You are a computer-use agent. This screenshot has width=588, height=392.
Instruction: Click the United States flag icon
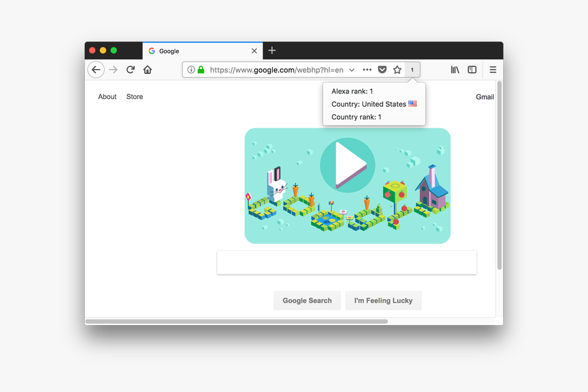coord(412,104)
